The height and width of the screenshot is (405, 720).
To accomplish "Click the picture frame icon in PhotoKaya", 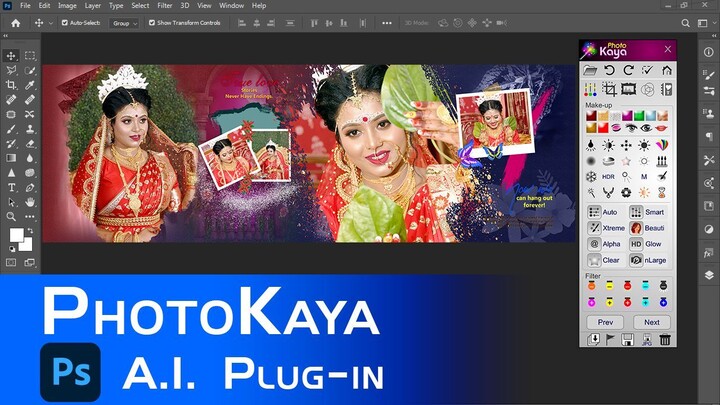I will pyautogui.click(x=628, y=89).
